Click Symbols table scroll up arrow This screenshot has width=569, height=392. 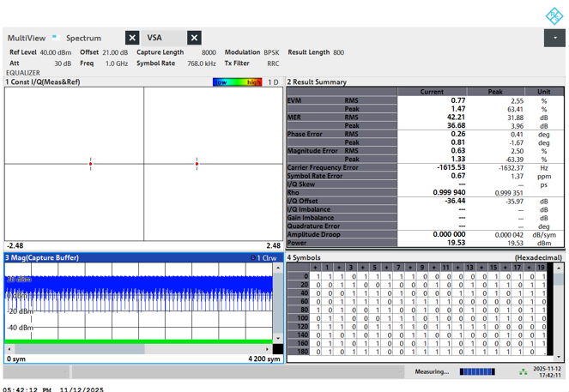560,268
